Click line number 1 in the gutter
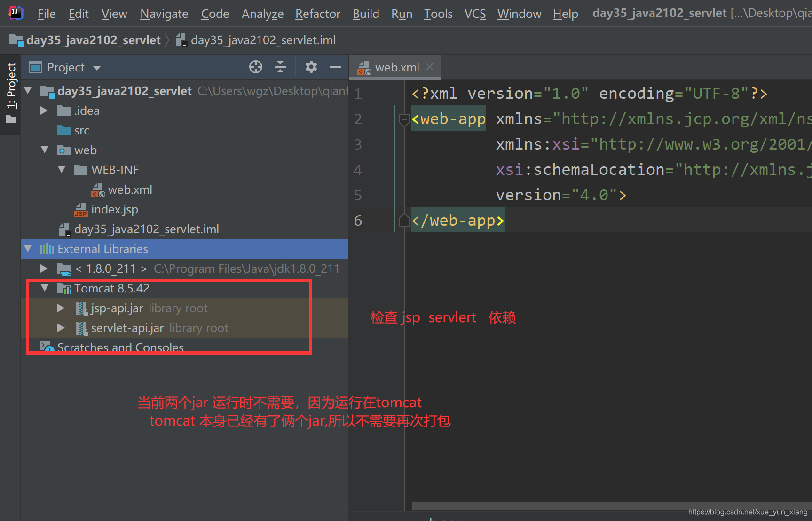 358,94
